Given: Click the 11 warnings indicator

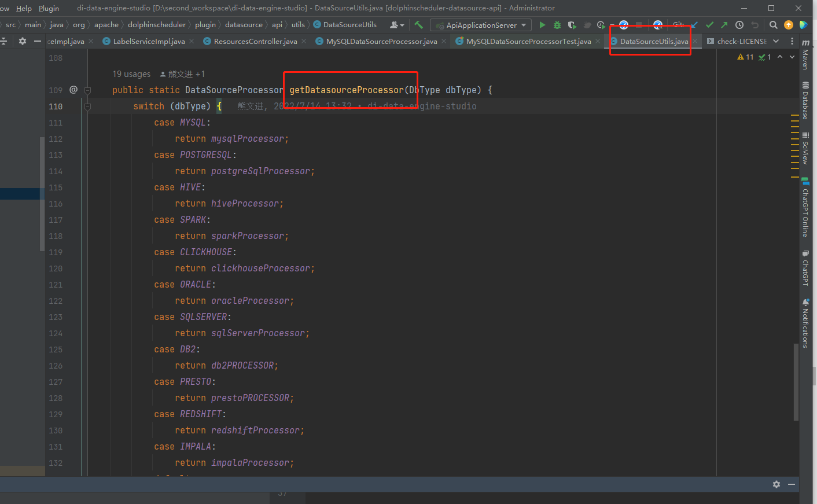Looking at the screenshot, I should [x=745, y=57].
